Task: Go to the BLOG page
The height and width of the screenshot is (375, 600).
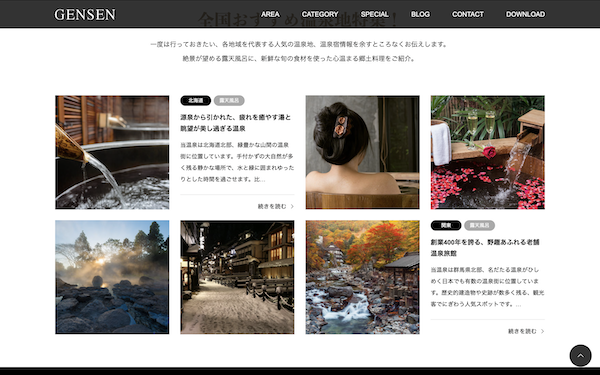Action: 420,14
